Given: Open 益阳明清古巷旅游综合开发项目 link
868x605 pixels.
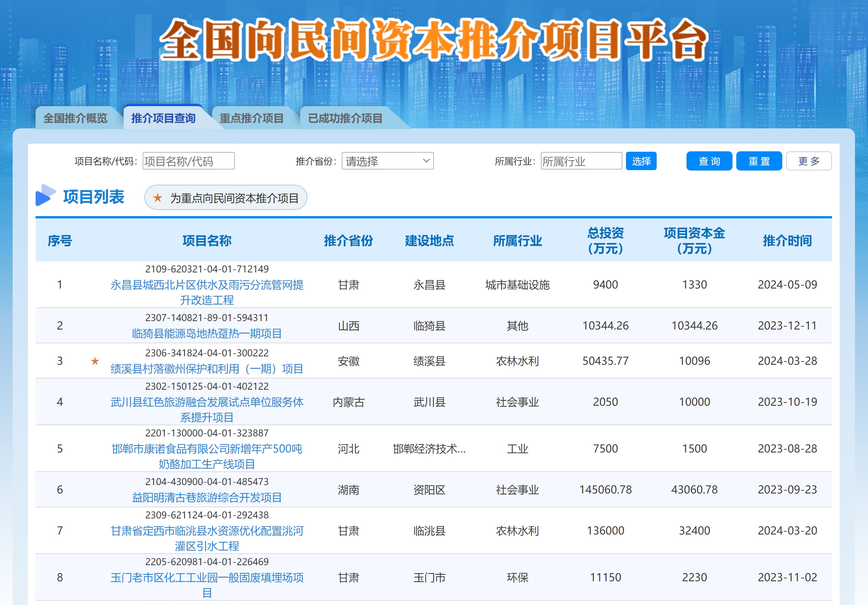Looking at the screenshot, I should pyautogui.click(x=207, y=497).
